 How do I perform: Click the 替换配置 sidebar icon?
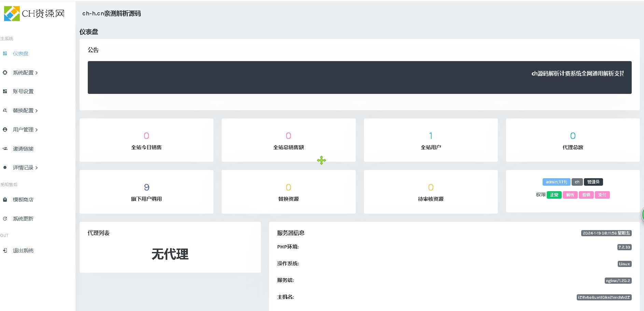5,110
